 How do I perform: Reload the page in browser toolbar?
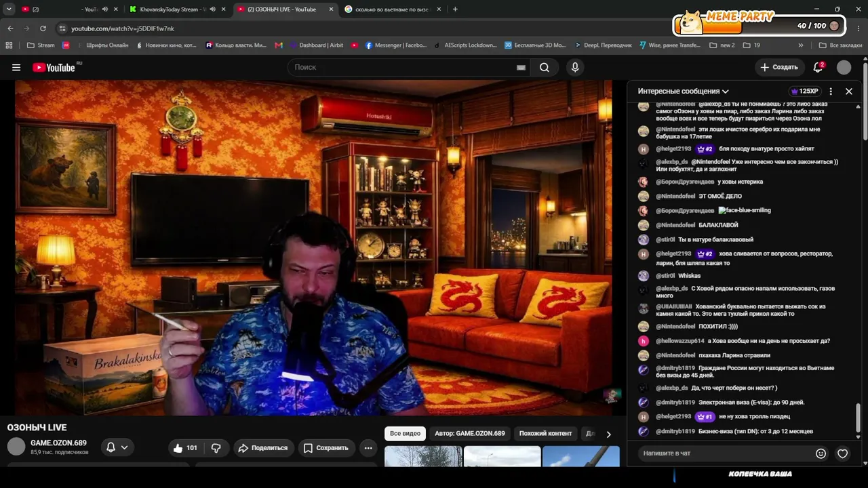[x=43, y=28]
